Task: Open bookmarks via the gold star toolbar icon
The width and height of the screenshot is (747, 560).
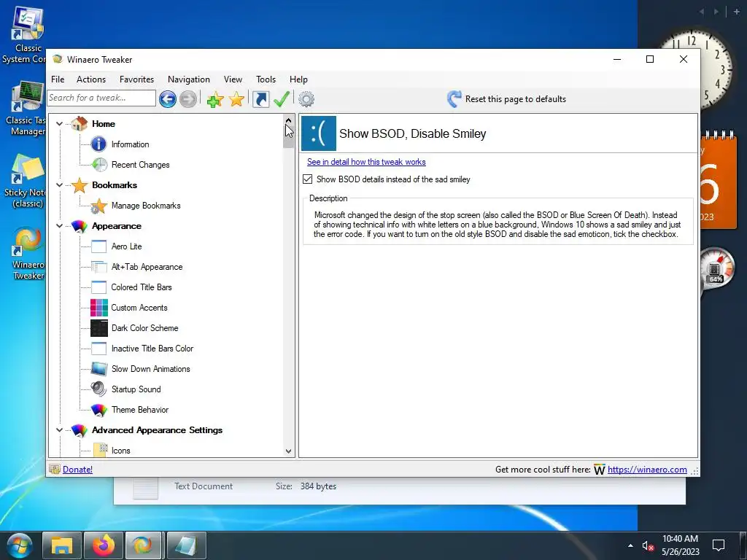Action: pos(236,99)
